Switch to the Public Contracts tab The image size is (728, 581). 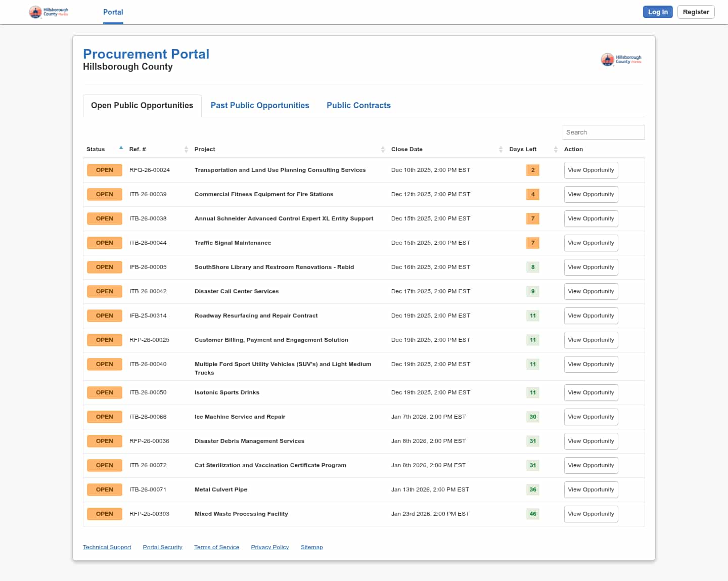[358, 105]
